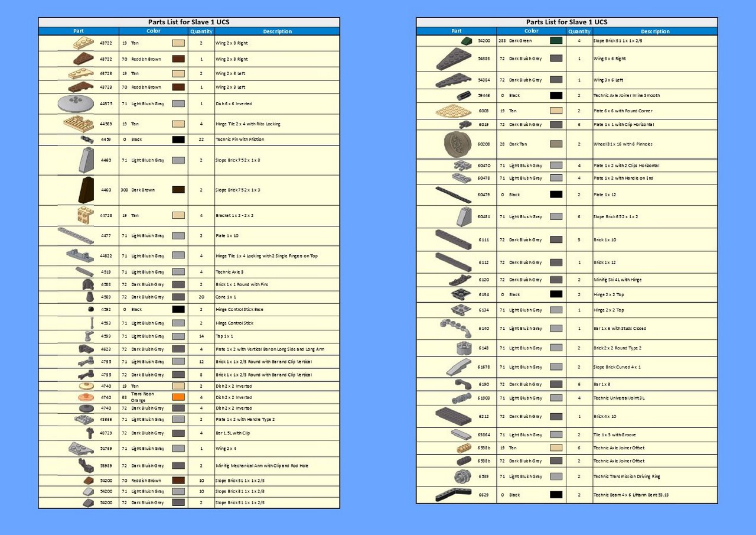Viewport: 756px width, 535px height.
Task: Click the Color column header in left table
Action: pos(154,31)
